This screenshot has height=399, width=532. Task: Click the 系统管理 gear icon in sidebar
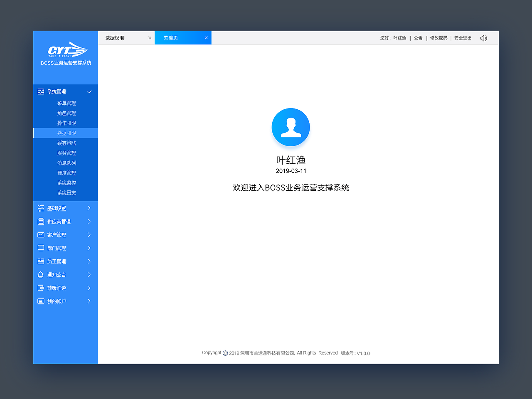click(41, 91)
